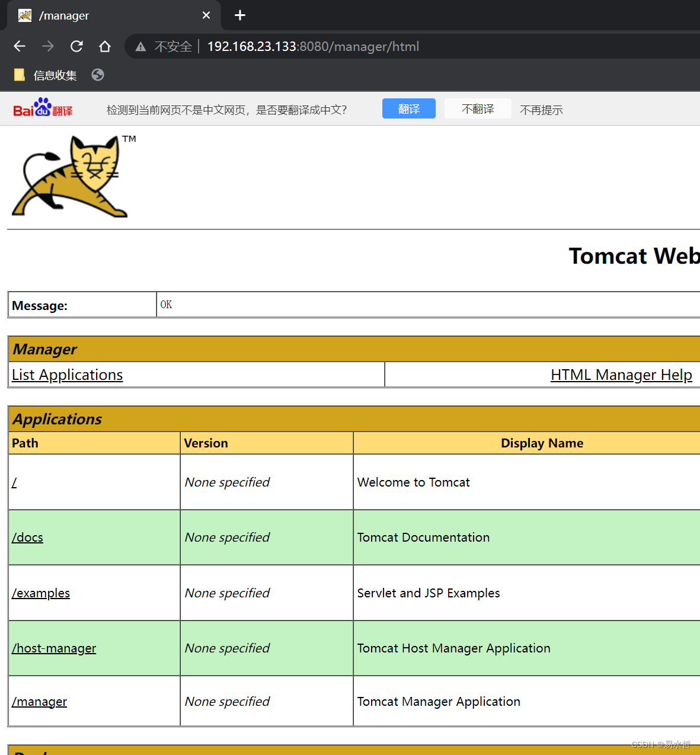Click the Baidu translate logo
Image resolution: width=700 pixels, height=755 pixels.
point(43,108)
